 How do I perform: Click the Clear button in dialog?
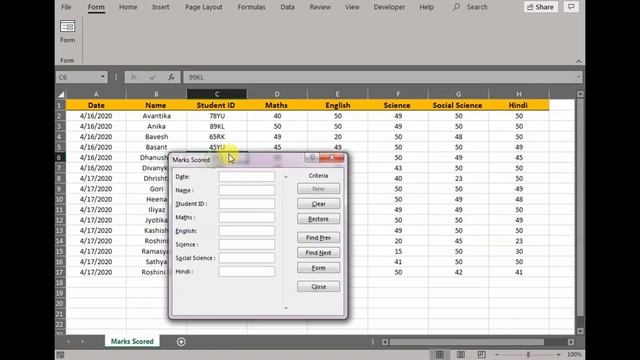click(x=318, y=204)
